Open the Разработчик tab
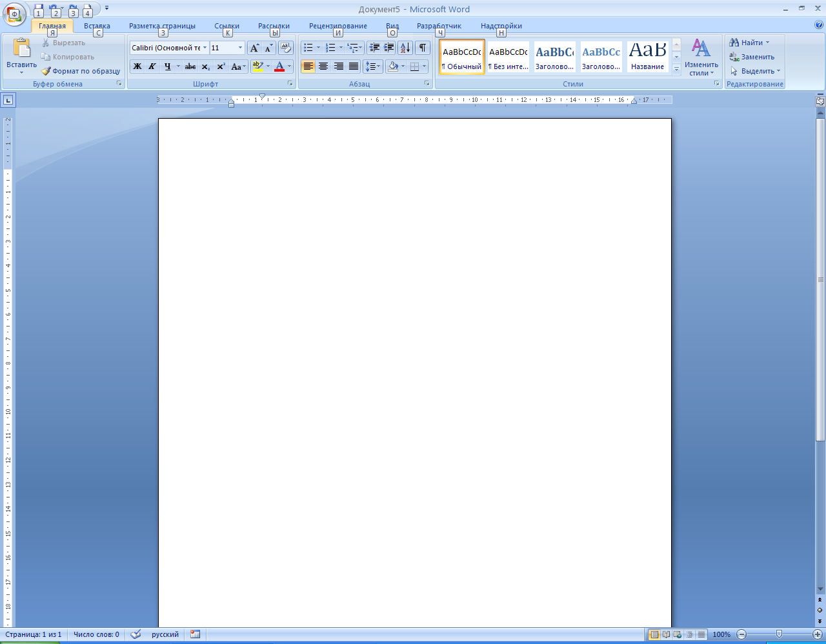 click(x=439, y=26)
